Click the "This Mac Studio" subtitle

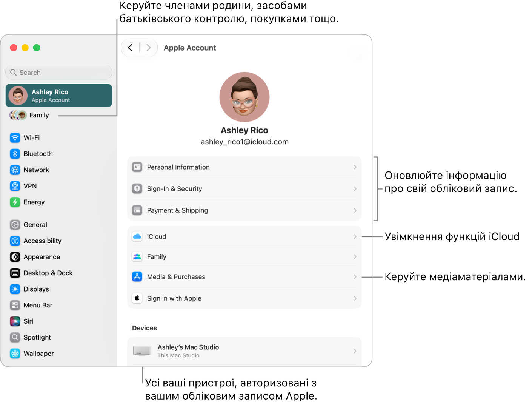[x=178, y=355]
